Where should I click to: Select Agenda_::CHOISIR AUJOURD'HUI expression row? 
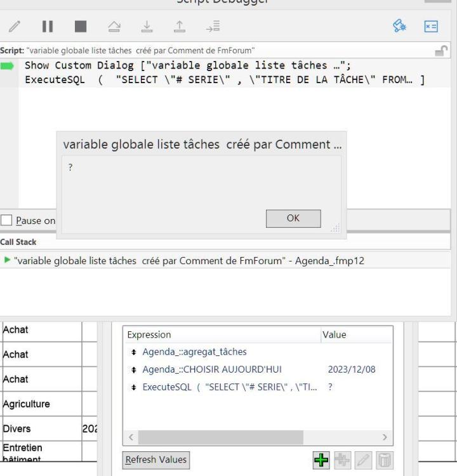212,369
